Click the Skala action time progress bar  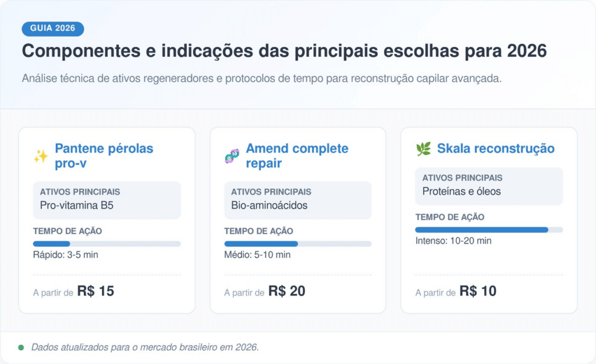click(x=489, y=230)
